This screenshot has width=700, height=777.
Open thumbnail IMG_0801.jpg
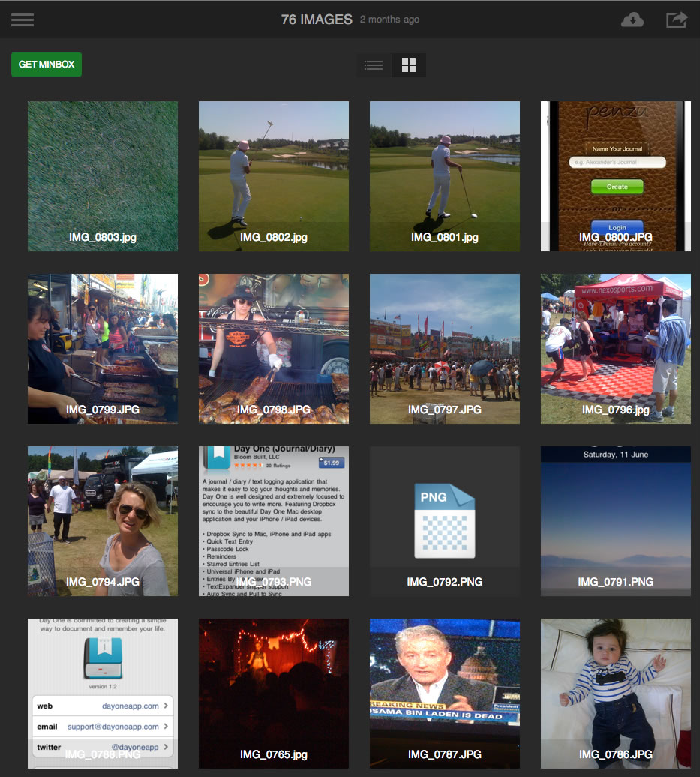[x=445, y=176]
